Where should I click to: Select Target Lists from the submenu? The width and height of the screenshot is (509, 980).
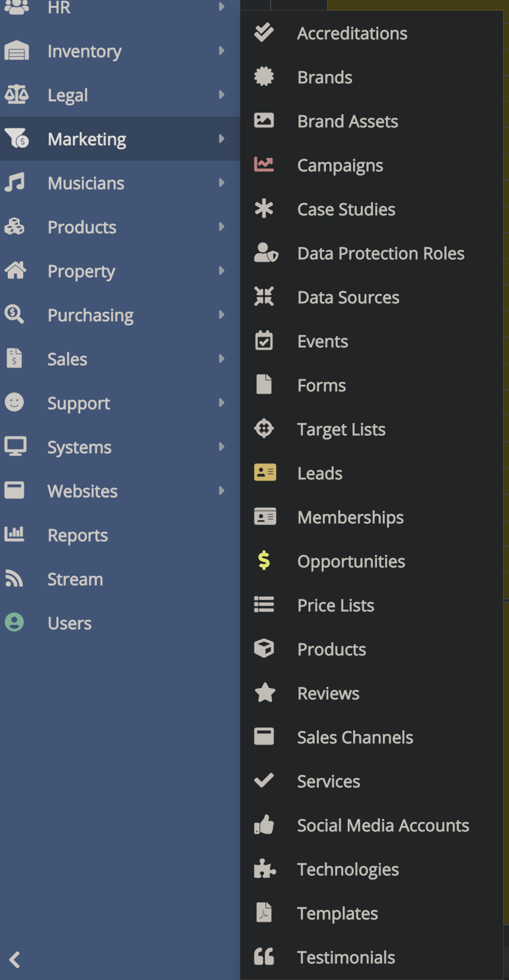341,429
